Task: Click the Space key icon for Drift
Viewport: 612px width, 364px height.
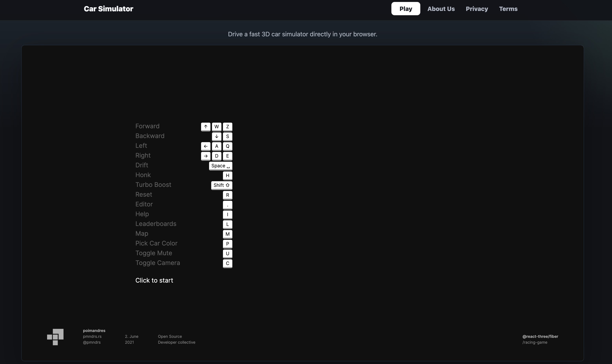Action: 221,166
